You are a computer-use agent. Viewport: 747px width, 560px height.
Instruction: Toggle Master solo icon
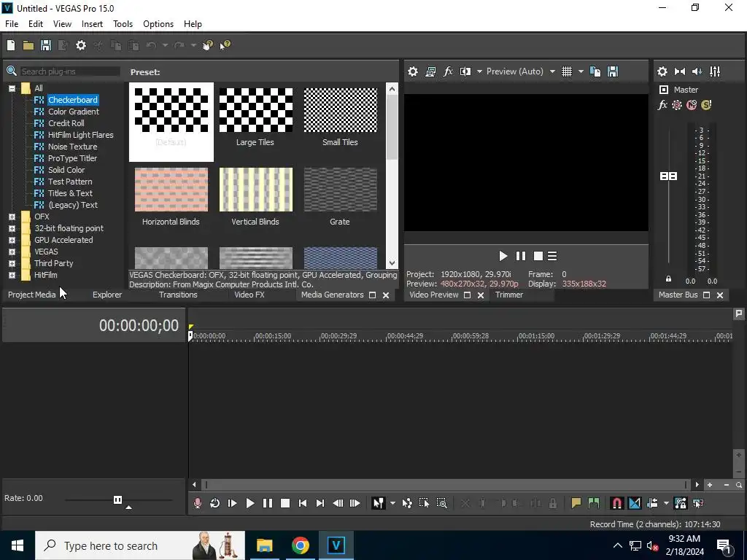coord(706,105)
